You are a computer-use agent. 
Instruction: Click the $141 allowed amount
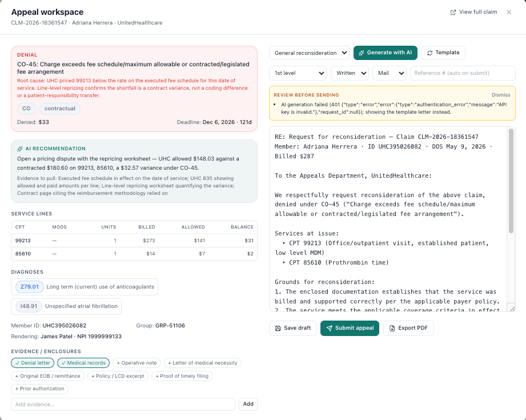(x=199, y=241)
